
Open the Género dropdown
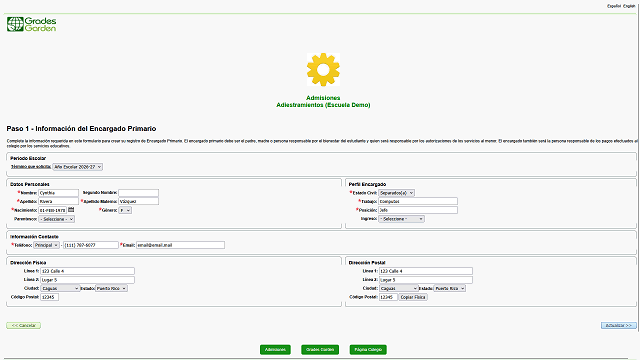point(125,210)
